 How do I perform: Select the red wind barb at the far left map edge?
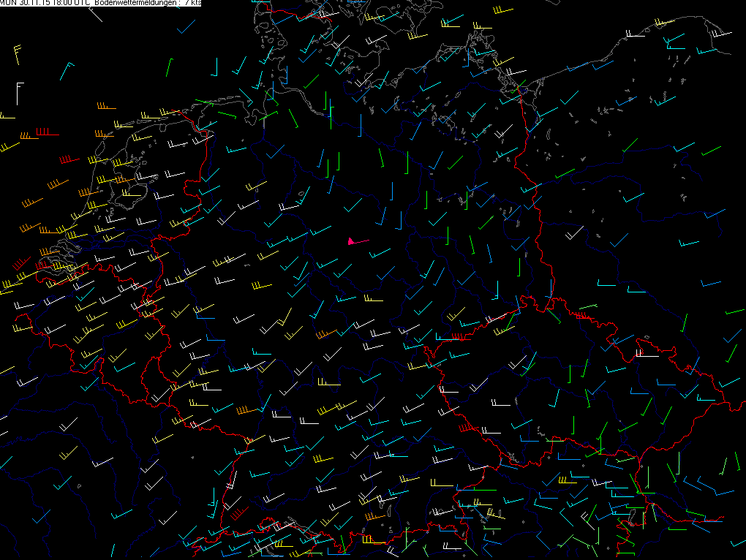tap(20, 263)
